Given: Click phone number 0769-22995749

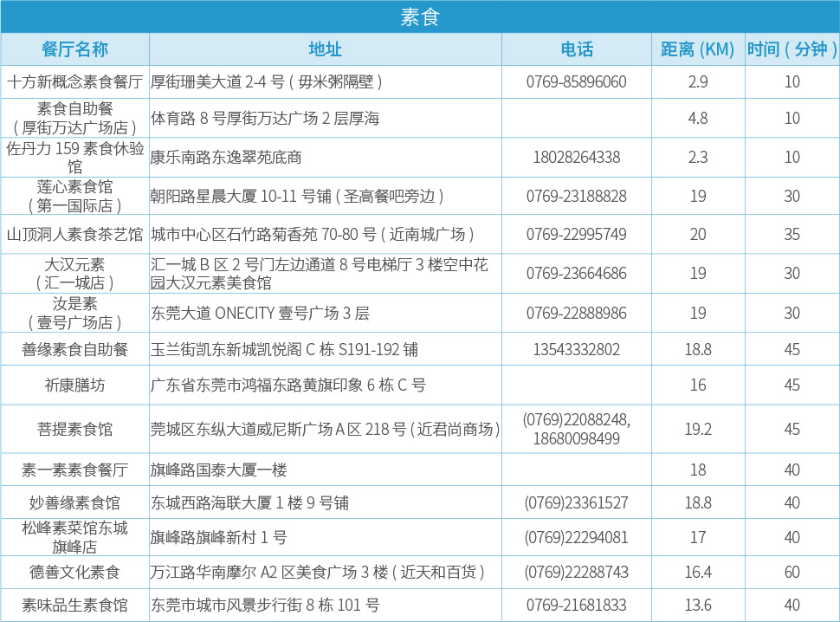Looking at the screenshot, I should 577,234.
